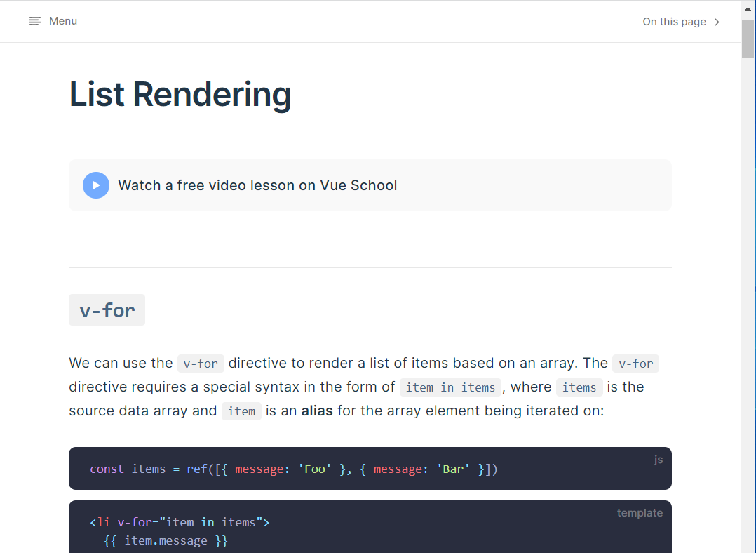Click inline code 'item in items'
The width and height of the screenshot is (756, 553).
[x=450, y=387]
